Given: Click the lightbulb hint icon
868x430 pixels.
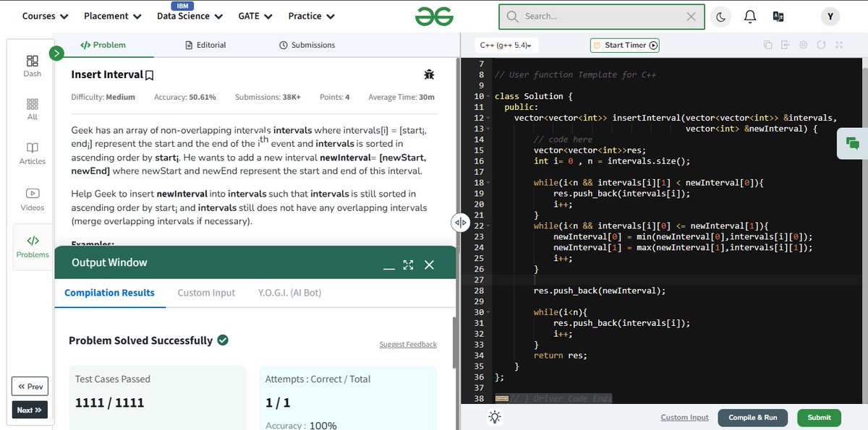Looking at the screenshot, I should (495, 417).
